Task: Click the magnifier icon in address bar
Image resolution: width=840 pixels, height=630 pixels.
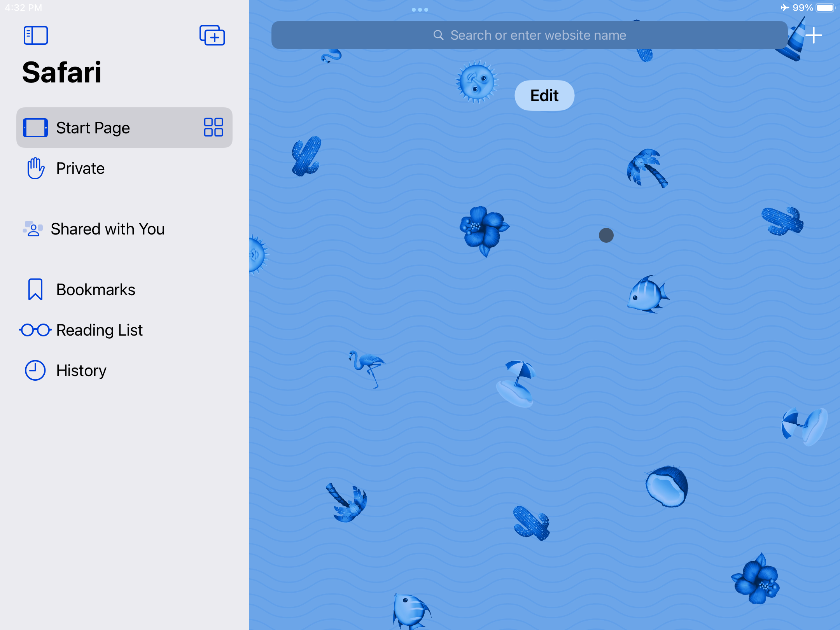Action: pyautogui.click(x=439, y=35)
